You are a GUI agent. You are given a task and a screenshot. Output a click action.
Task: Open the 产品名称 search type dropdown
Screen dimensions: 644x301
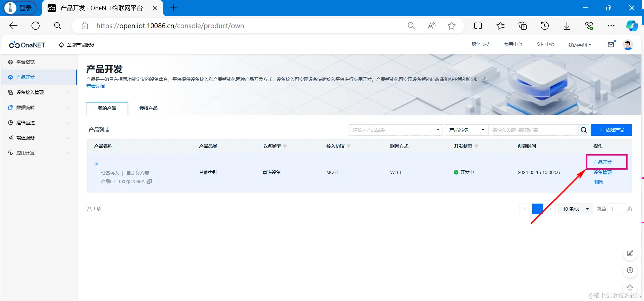[x=467, y=130]
